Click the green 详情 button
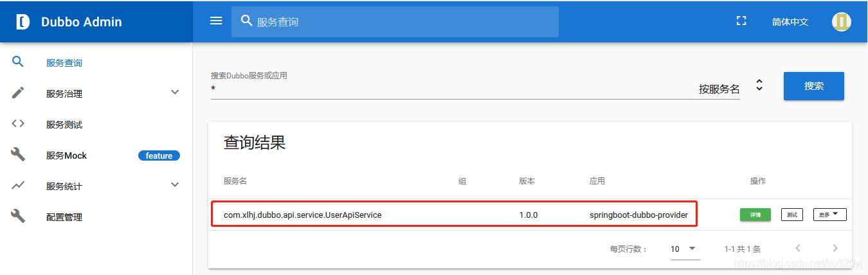Viewport: 868px width, 275px height. (x=755, y=215)
